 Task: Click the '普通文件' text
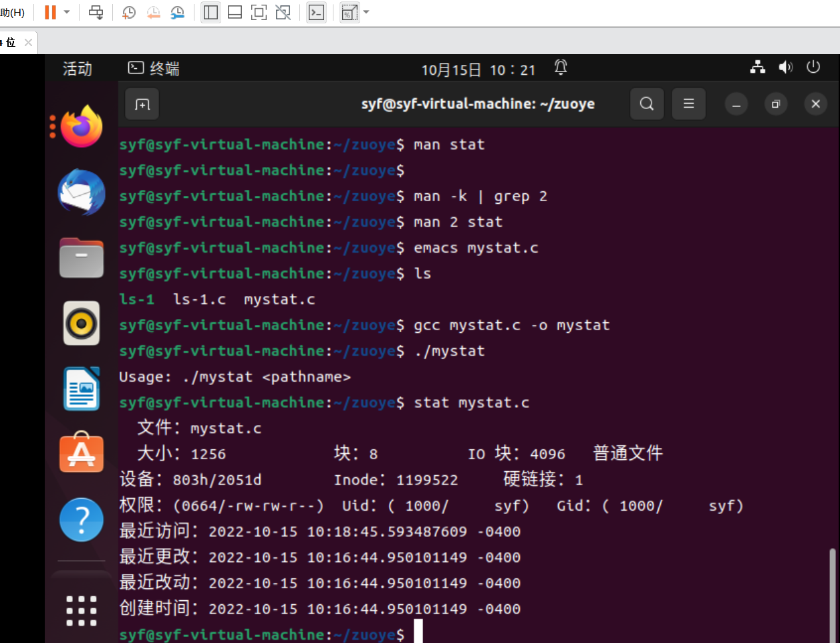[x=627, y=454]
